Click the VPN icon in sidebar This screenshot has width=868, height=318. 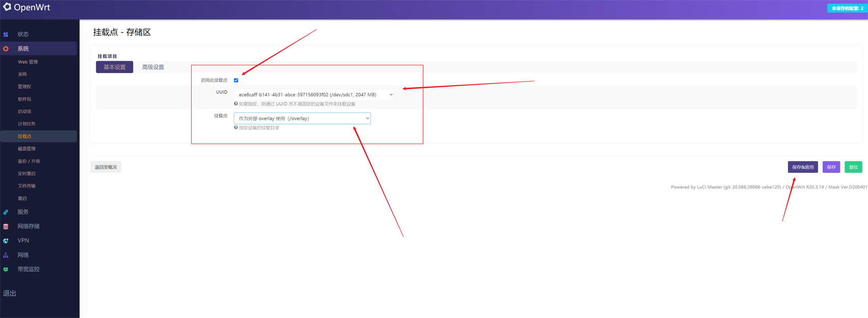pyautogui.click(x=6, y=241)
